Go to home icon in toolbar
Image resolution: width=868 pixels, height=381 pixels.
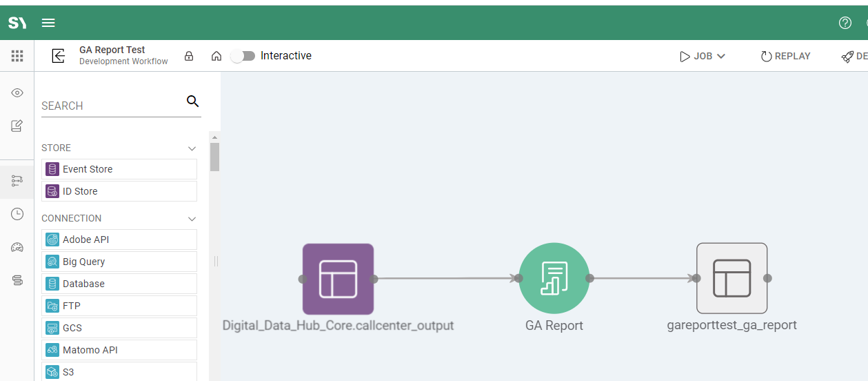pos(216,56)
